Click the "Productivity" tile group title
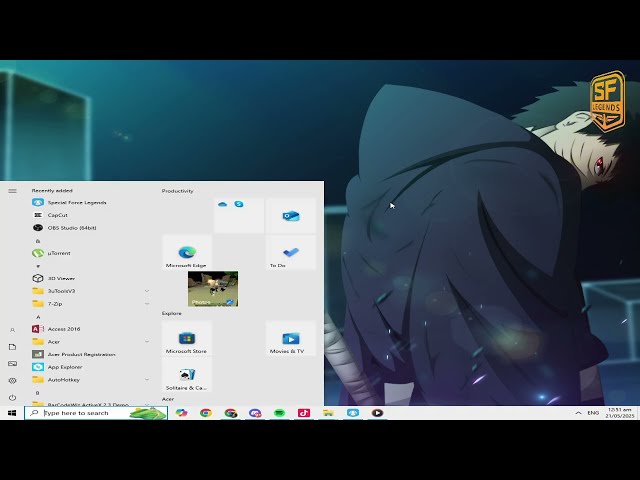This screenshot has height=480, width=640. pyautogui.click(x=178, y=191)
